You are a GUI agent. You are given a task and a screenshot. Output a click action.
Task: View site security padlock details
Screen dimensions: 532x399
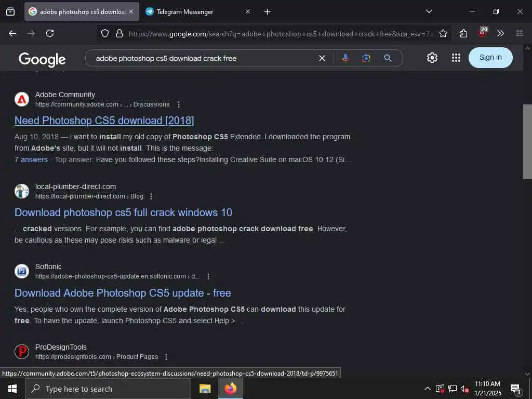[x=119, y=33]
